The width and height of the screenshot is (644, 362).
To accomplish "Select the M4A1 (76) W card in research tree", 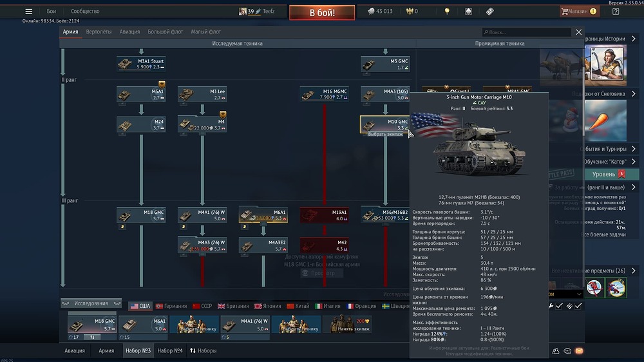I will [x=202, y=215].
